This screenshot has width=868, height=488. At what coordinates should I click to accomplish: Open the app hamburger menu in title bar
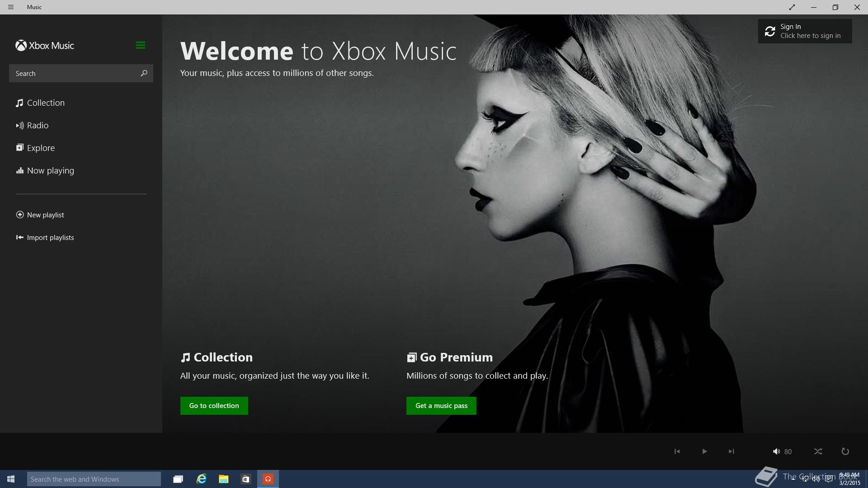click(x=11, y=7)
